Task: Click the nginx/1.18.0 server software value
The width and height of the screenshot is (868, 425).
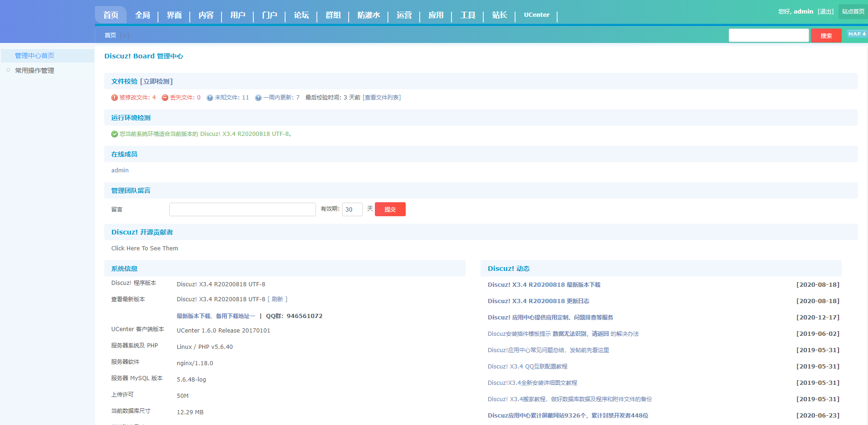Action: [195, 363]
